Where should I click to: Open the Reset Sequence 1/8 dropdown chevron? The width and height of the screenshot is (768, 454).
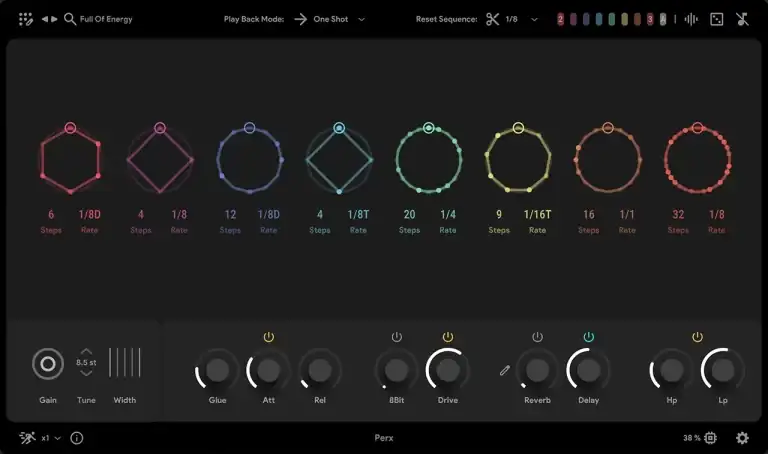534,20
